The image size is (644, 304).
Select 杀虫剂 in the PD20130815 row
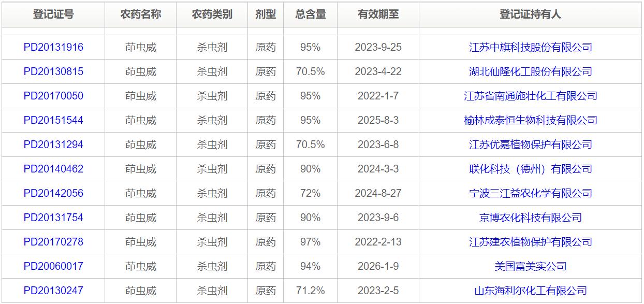click(212, 71)
